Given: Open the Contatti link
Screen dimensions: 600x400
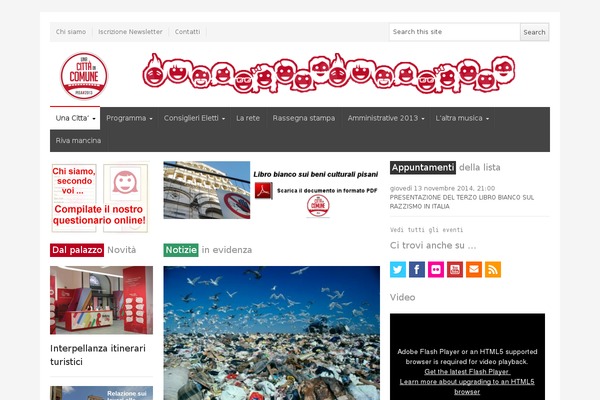Looking at the screenshot, I should [188, 32].
